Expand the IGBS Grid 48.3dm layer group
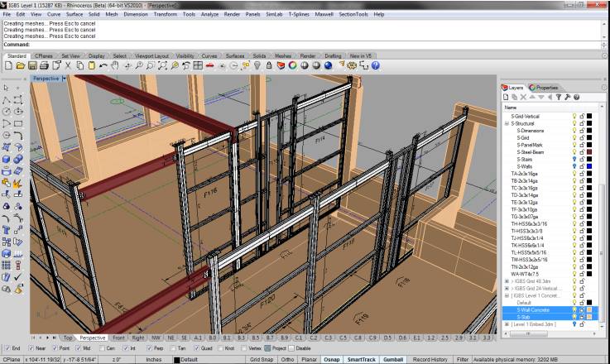 [x=507, y=280]
